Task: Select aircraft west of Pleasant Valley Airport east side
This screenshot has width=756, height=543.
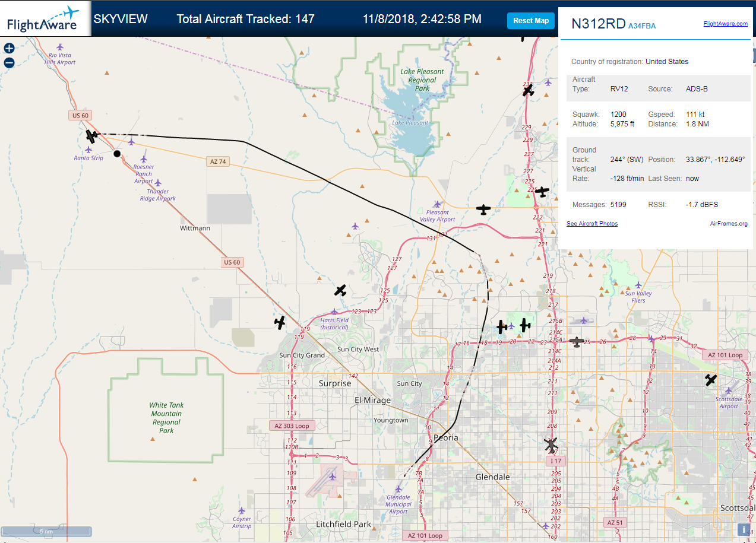Action: (484, 209)
